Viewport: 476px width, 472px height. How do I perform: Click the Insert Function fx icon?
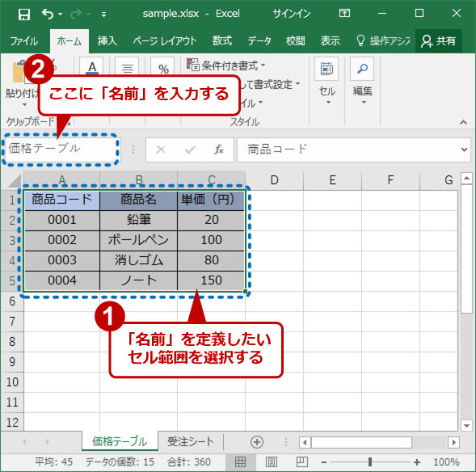[x=219, y=150]
